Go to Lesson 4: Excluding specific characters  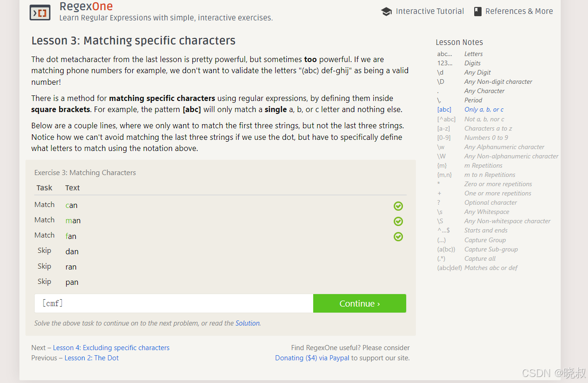(x=111, y=348)
